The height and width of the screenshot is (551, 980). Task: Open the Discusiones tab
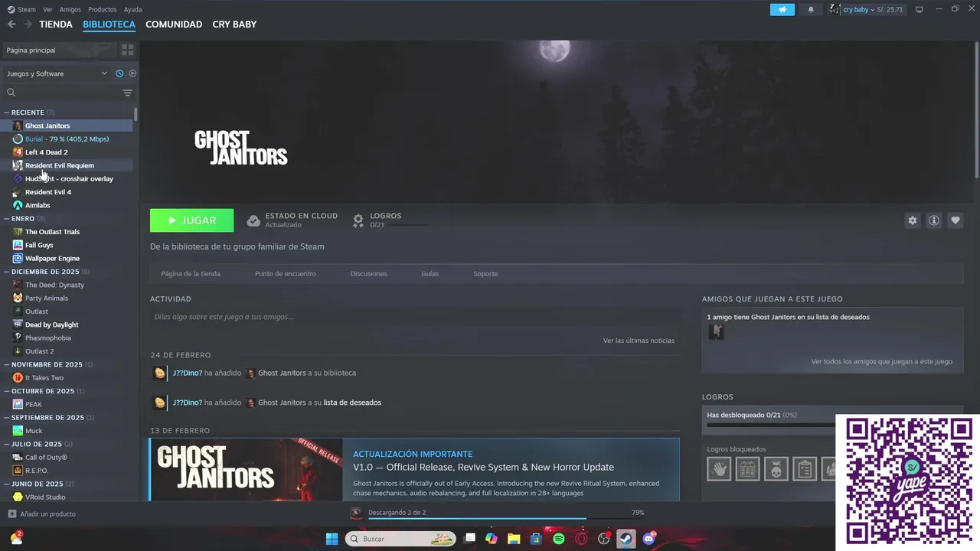coord(368,274)
